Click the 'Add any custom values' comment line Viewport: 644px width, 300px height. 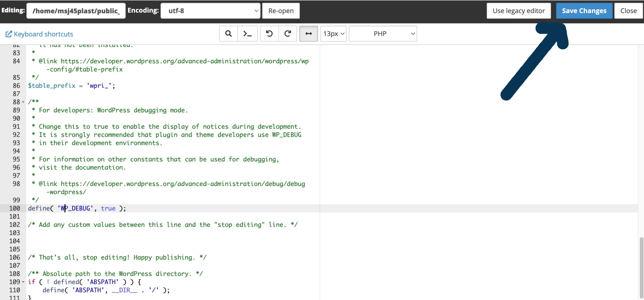click(x=163, y=225)
